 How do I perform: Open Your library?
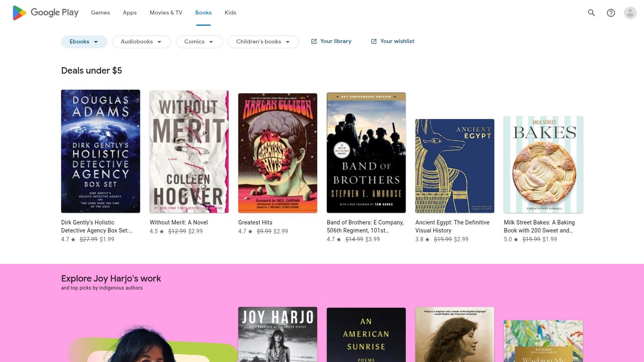click(x=335, y=41)
